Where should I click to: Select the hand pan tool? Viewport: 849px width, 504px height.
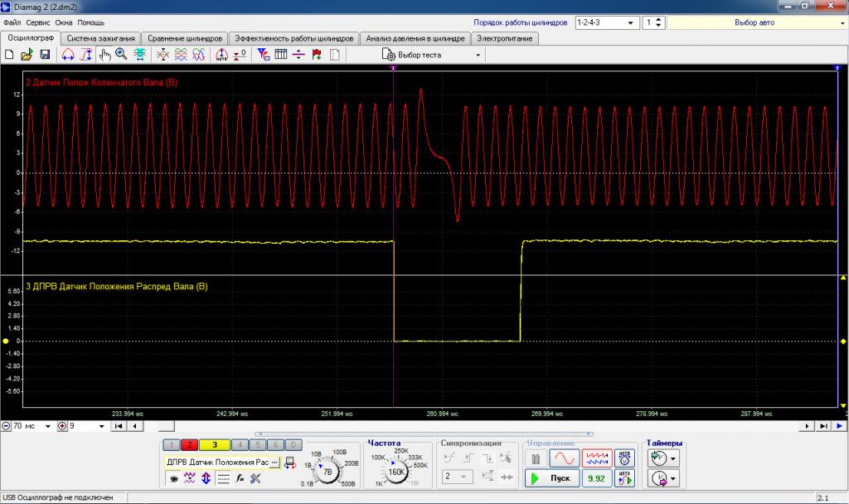pyautogui.click(x=104, y=55)
